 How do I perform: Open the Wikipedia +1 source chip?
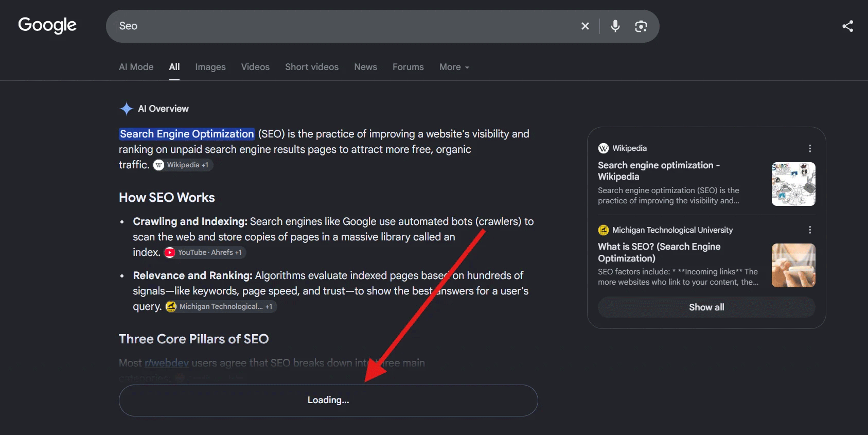tap(183, 165)
